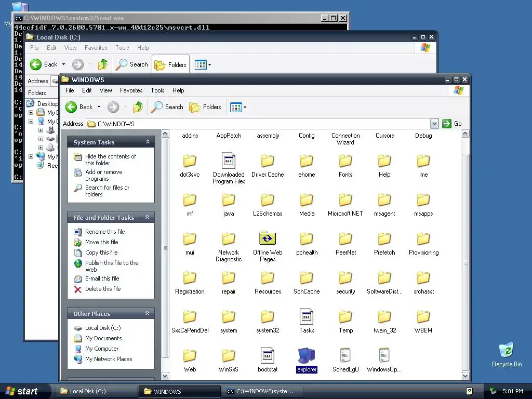
Task: Click Desktop item in Folders tree
Action: point(47,103)
